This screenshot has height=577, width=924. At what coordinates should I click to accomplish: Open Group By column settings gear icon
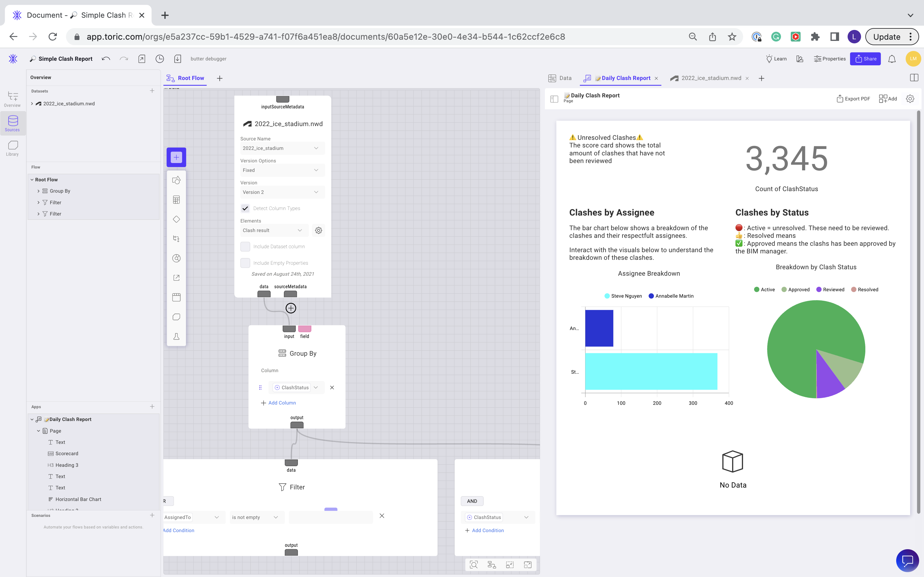point(318,230)
